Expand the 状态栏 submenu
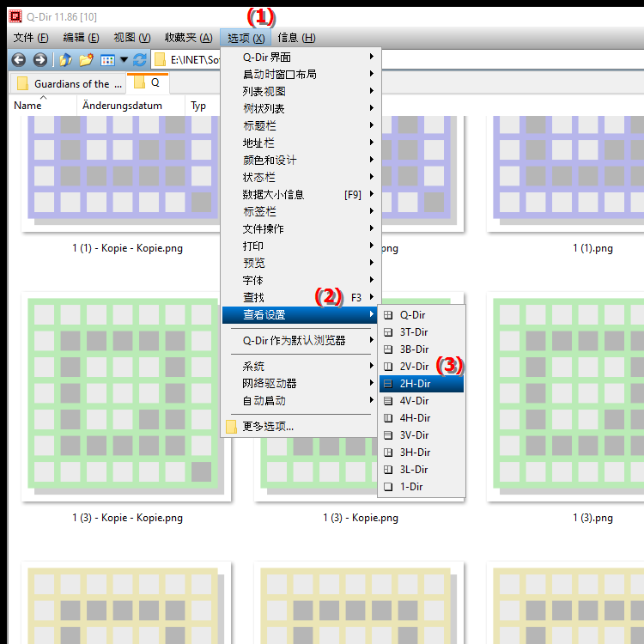Image resolution: width=644 pixels, height=644 pixels. [x=301, y=178]
